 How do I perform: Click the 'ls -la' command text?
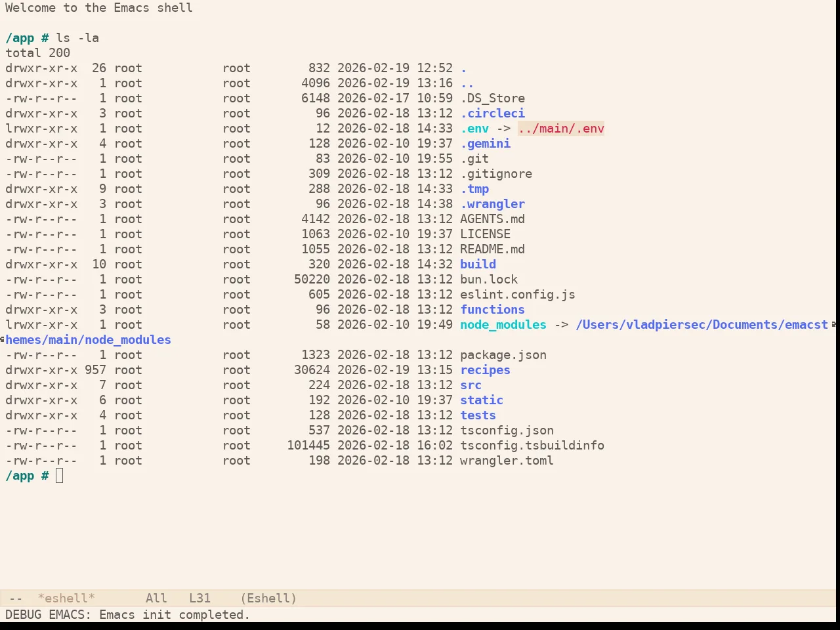(x=77, y=38)
